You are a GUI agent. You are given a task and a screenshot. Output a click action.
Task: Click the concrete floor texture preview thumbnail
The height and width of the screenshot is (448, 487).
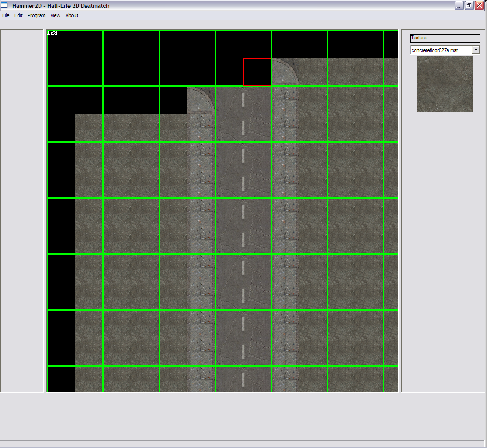click(445, 84)
